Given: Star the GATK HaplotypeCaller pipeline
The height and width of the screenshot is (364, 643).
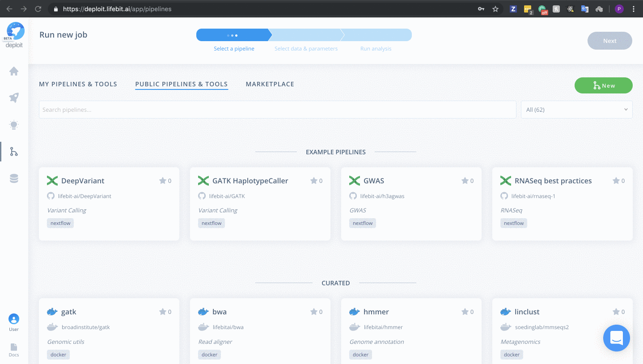Looking at the screenshot, I should (313, 181).
